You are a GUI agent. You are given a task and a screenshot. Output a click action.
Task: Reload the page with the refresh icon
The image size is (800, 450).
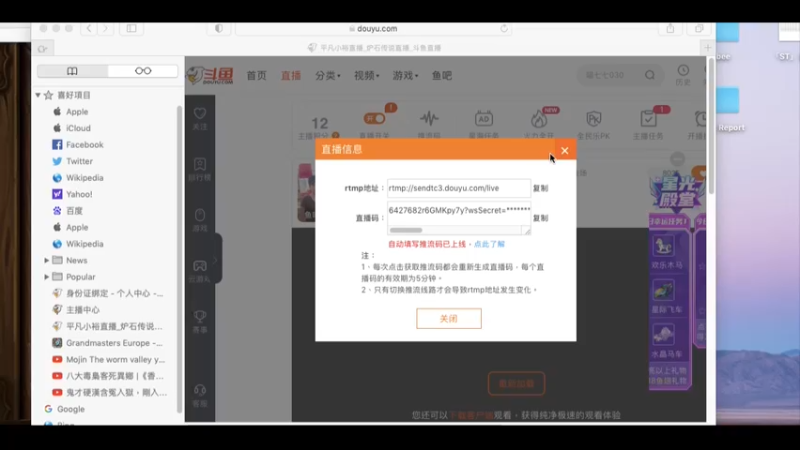504,29
